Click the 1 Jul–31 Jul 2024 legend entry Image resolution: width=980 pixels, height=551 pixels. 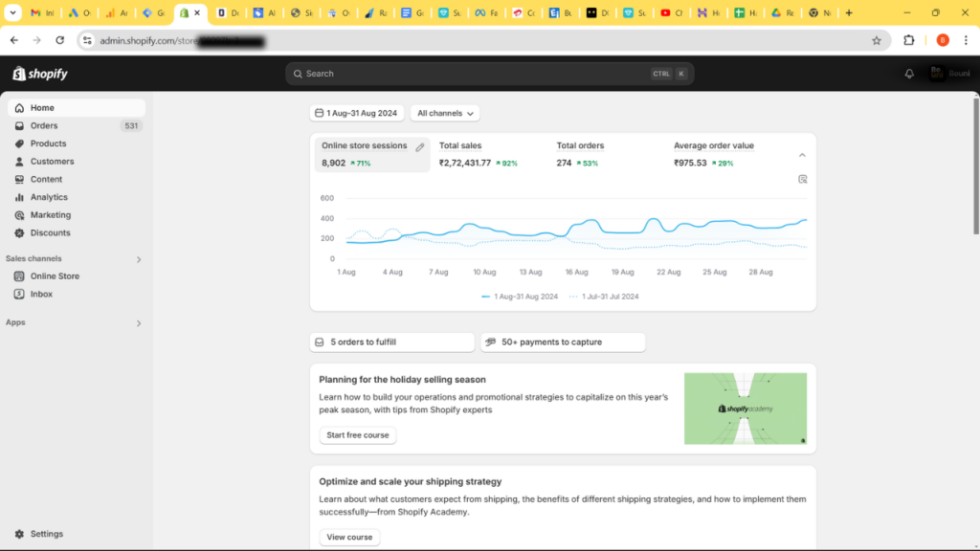pyautogui.click(x=605, y=297)
